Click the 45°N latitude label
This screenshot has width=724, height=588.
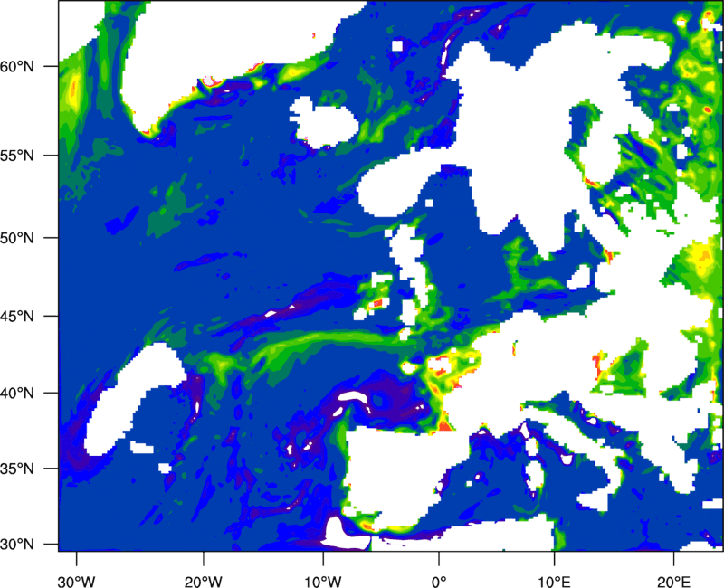click(17, 317)
